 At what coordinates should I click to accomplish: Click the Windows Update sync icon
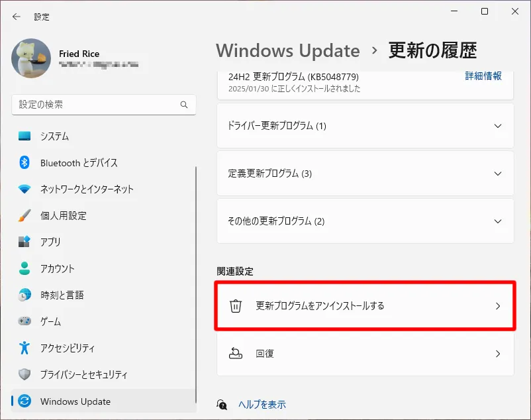tap(24, 401)
